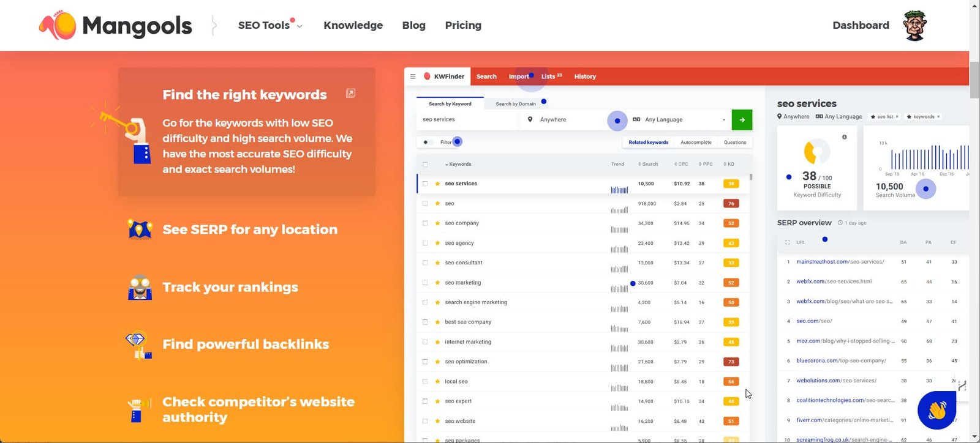Viewport: 980px width, 443px height.
Task: Remove the seo list tag
Action: (x=897, y=117)
